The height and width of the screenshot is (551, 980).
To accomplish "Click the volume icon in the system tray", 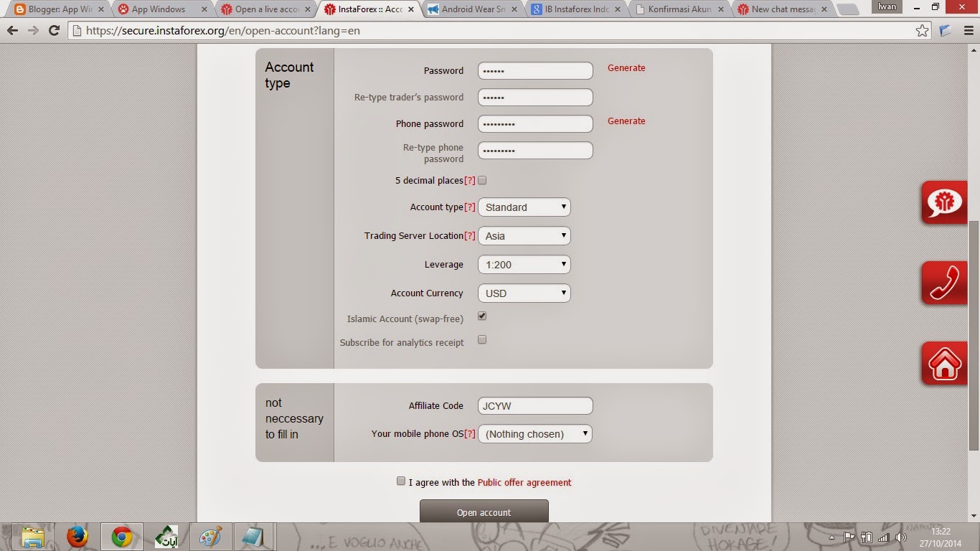I will coord(900,537).
